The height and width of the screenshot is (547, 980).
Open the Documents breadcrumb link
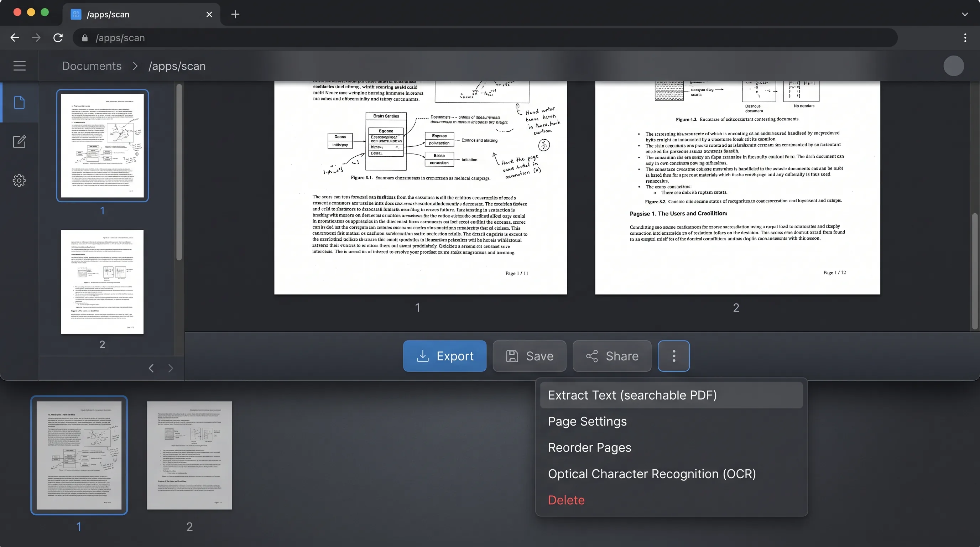[x=92, y=66]
